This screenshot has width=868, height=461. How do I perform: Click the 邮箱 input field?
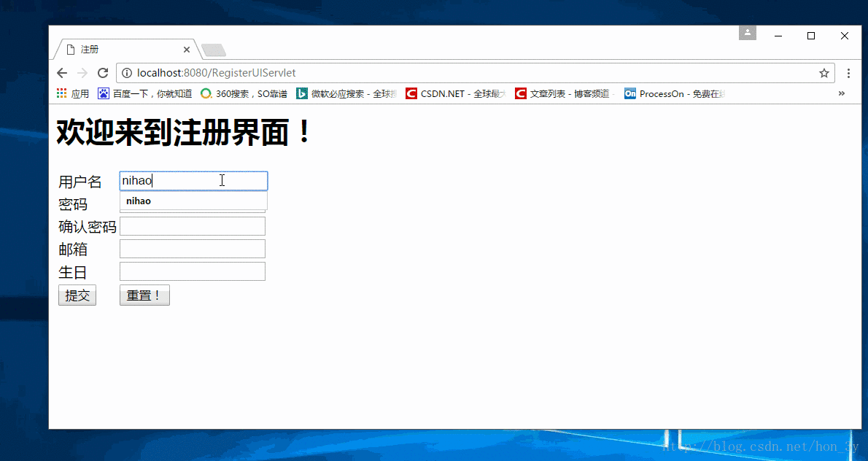(193, 249)
